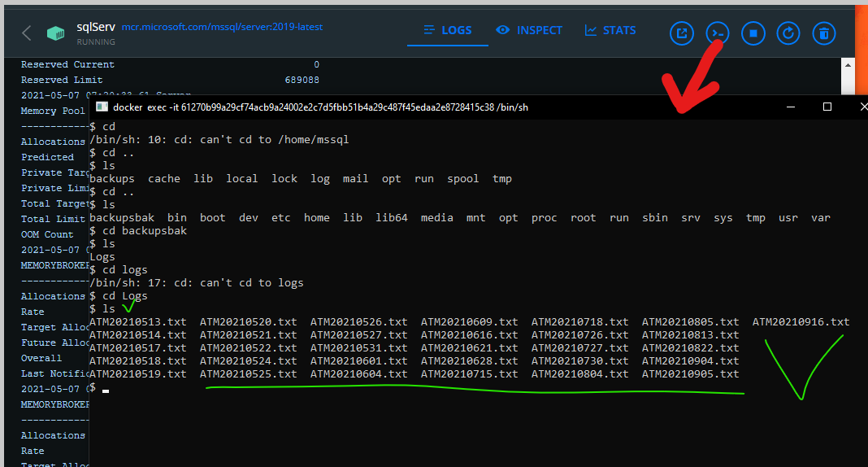Click the Reserved Current log line
The width and height of the screenshot is (868, 467).
point(170,64)
